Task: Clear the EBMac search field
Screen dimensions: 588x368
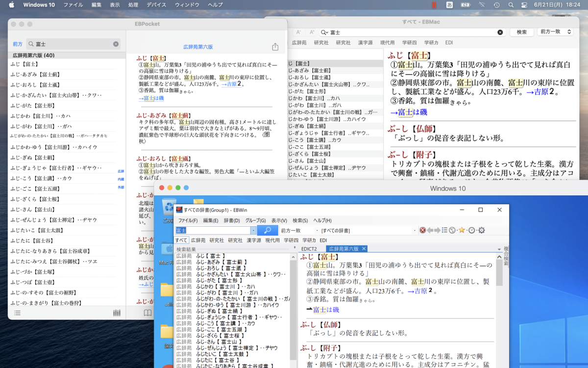Action: tap(500, 32)
